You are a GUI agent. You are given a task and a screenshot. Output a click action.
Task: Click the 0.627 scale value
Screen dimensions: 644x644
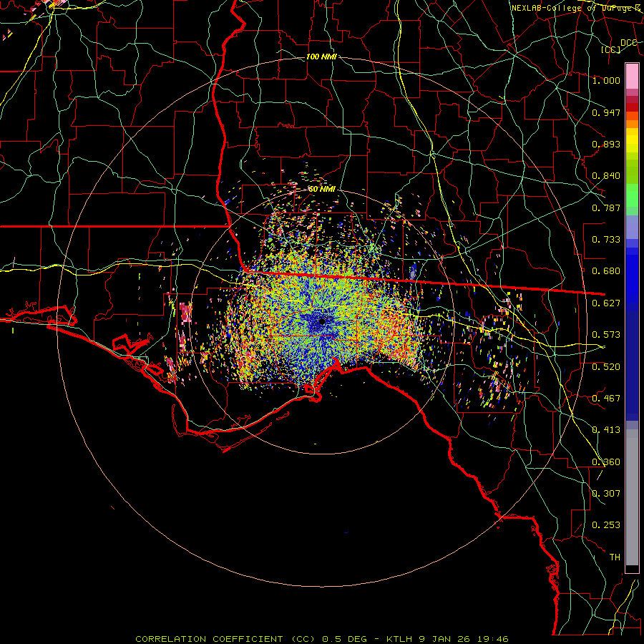point(606,303)
